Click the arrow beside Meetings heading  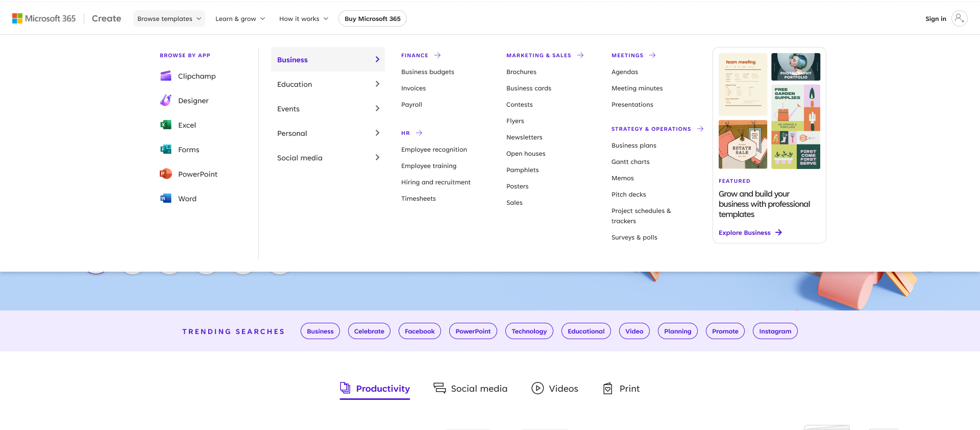click(x=652, y=55)
